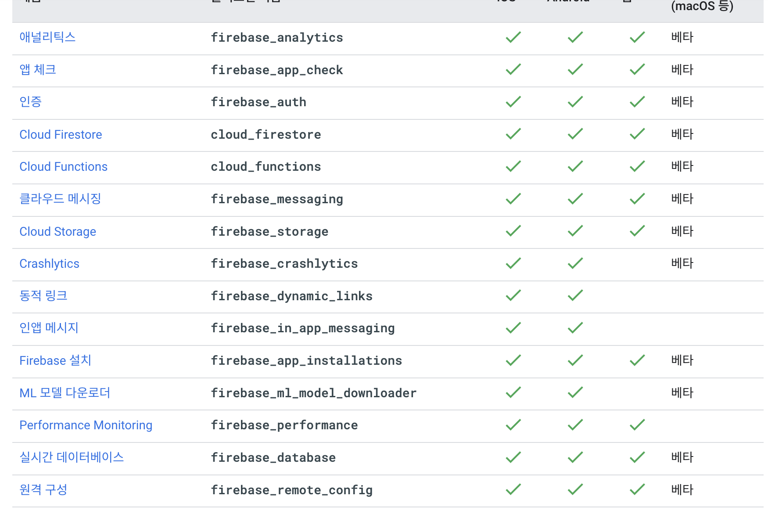Open the 인앱 메시지 link
The height and width of the screenshot is (532, 768).
[x=49, y=328]
